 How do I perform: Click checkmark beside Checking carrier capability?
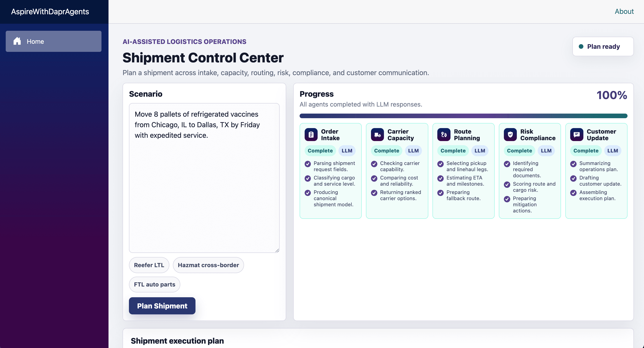374,164
